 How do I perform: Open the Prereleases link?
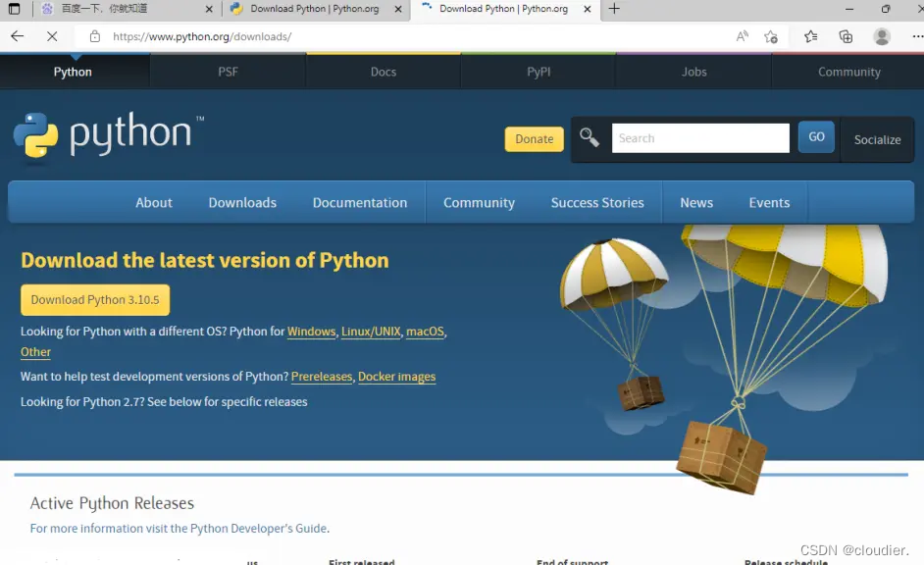point(322,377)
